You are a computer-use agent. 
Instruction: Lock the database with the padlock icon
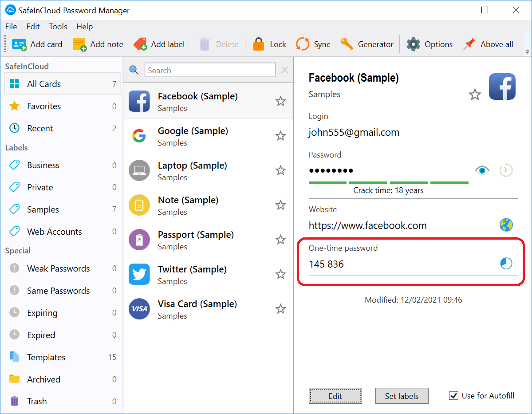point(259,44)
